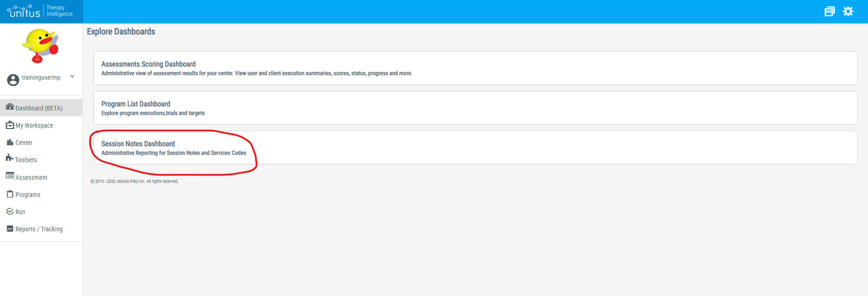
Task: Select Run in the sidebar
Action: pyautogui.click(x=41, y=212)
